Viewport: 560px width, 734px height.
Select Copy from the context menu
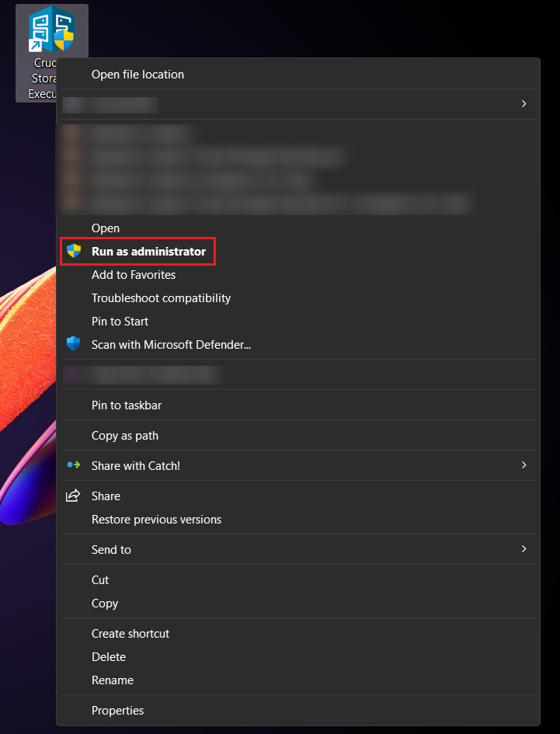[x=297, y=604]
